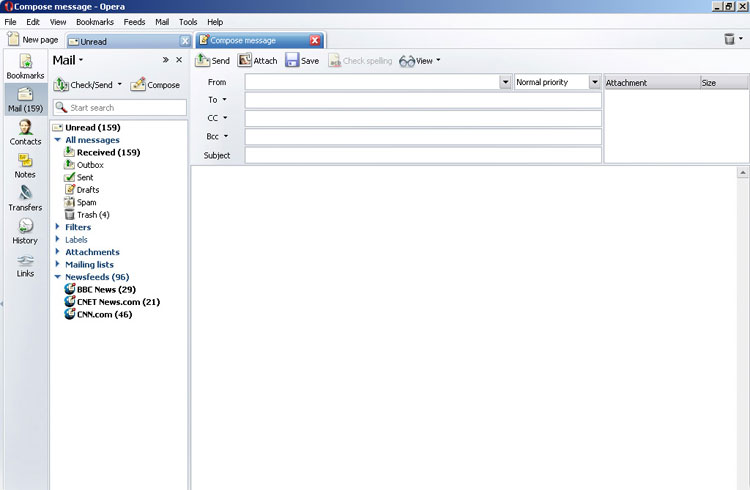Click the panel expand double-arrow icon

[165, 60]
